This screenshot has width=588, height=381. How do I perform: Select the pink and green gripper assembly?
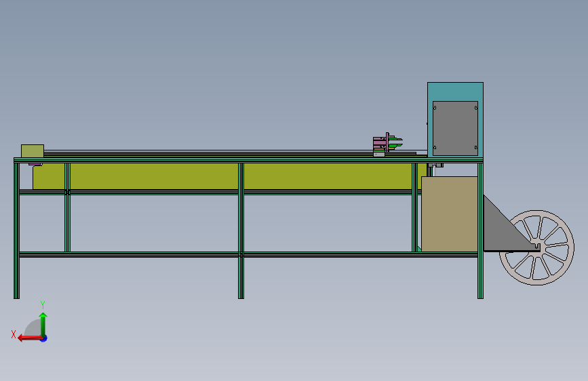coord(387,144)
